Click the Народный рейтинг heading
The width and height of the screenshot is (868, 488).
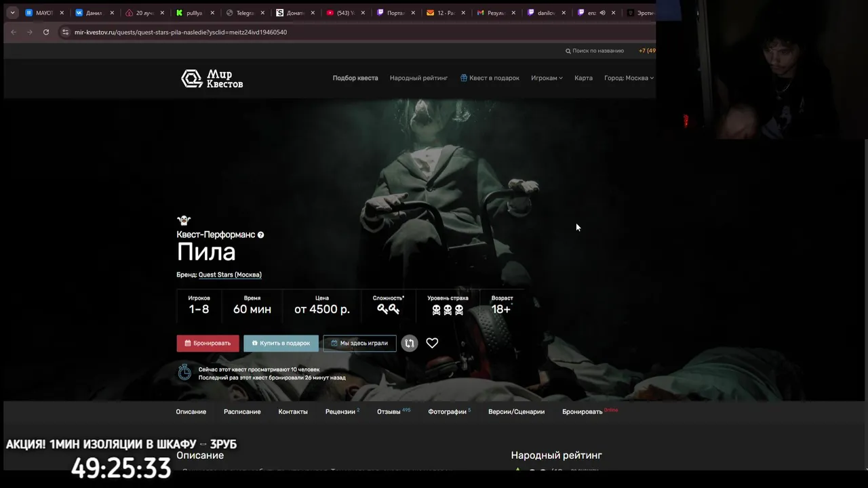556,455
